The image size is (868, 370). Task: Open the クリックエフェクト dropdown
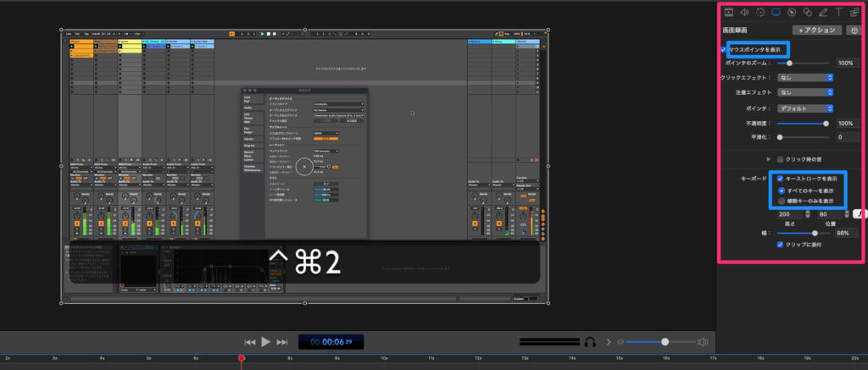[x=806, y=77]
